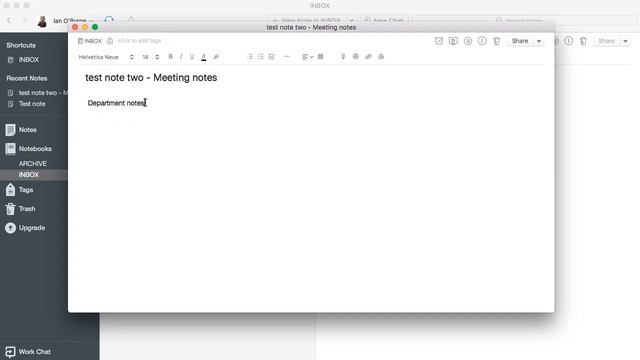Insert a table into the note
Viewport: 640px width, 360px height.
coord(321,57)
